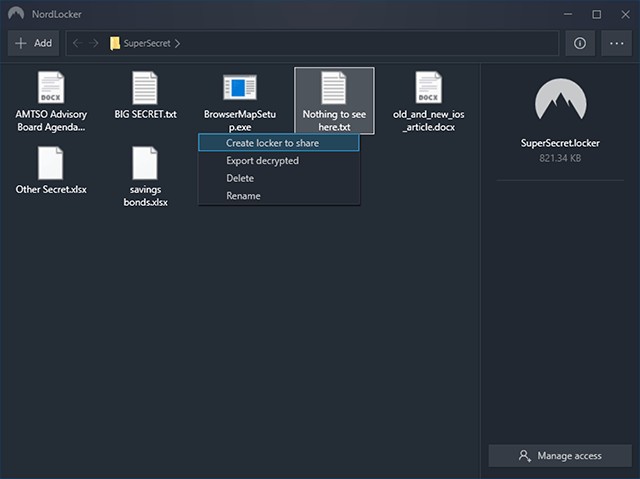Go forward with the right arrow
640x479 pixels.
coord(95,43)
